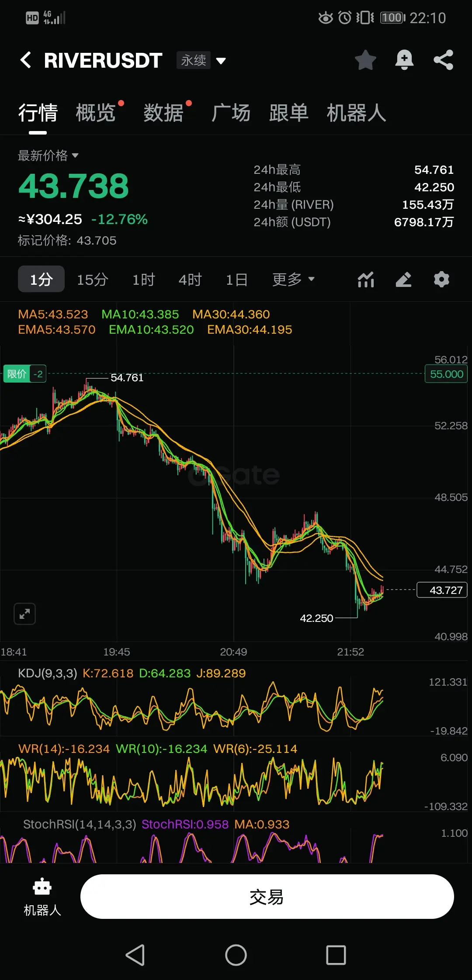
Task: Select 15分 chart interval
Action: point(93,280)
